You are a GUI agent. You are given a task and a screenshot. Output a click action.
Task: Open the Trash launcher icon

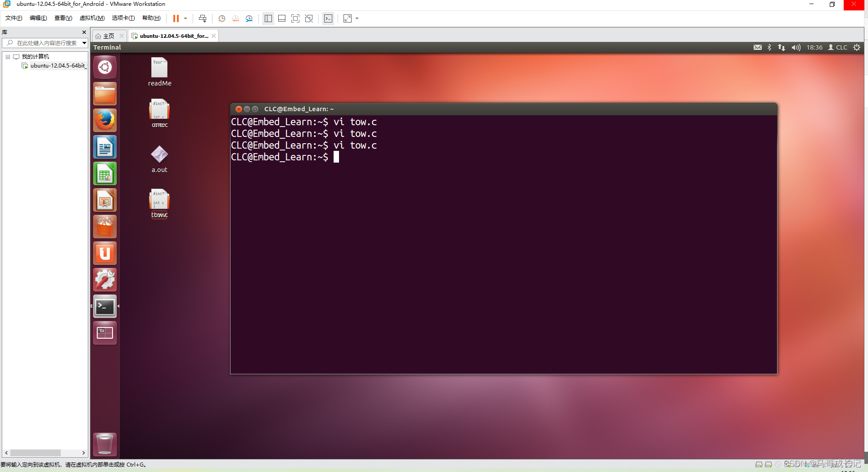105,445
